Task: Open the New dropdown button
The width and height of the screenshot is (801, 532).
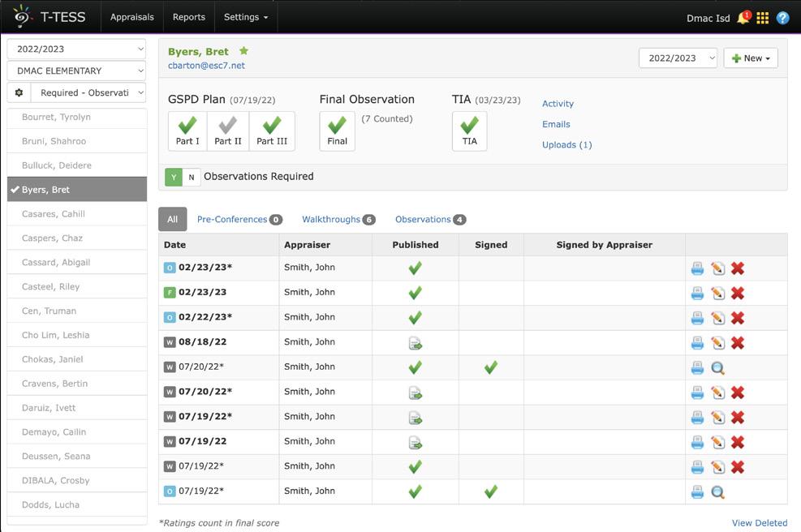Action: [750, 58]
